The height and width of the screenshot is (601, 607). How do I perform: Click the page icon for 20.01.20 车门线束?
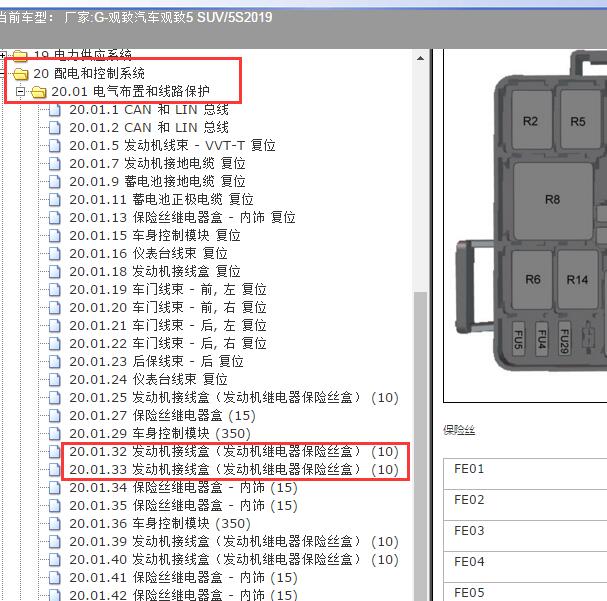pos(55,307)
